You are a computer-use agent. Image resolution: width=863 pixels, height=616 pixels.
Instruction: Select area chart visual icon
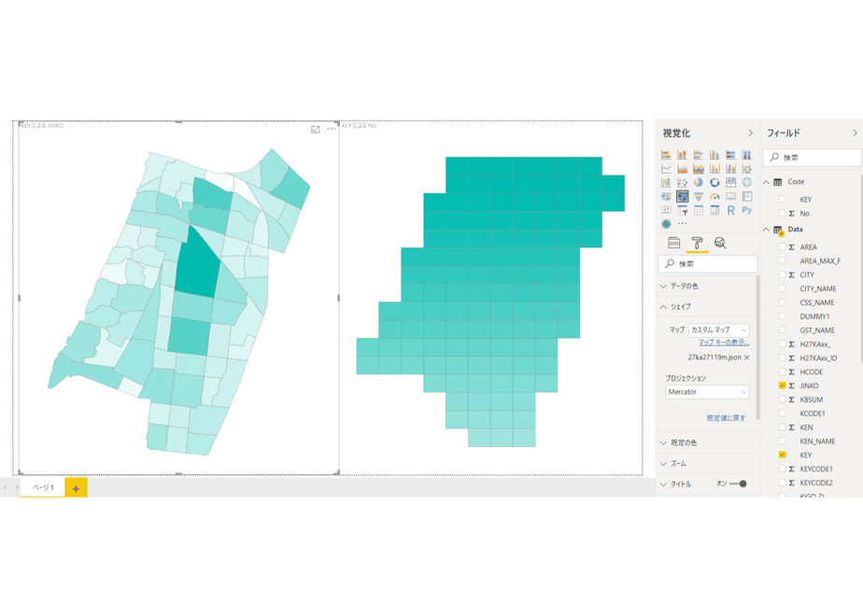(x=682, y=169)
